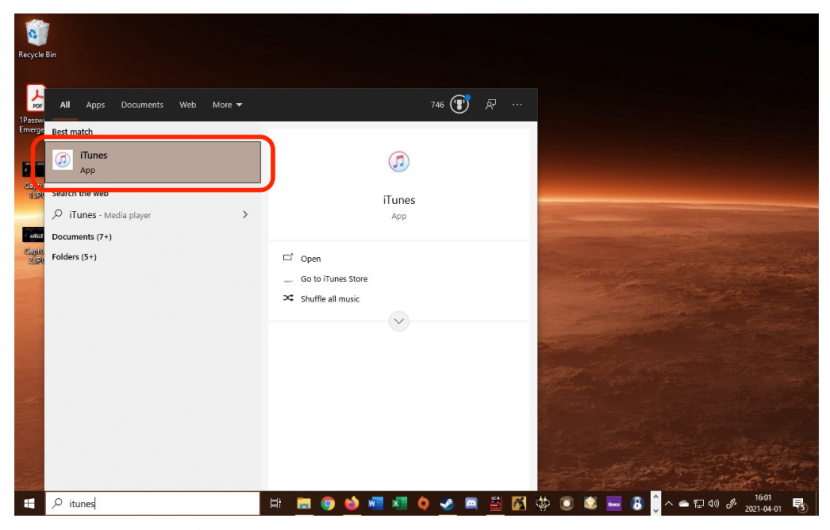830x530 pixels.
Task: Click the Windows Start button
Action: [29, 504]
